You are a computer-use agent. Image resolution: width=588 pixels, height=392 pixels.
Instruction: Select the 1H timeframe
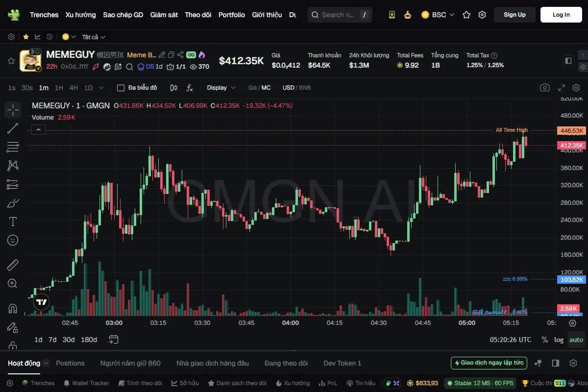pyautogui.click(x=59, y=88)
